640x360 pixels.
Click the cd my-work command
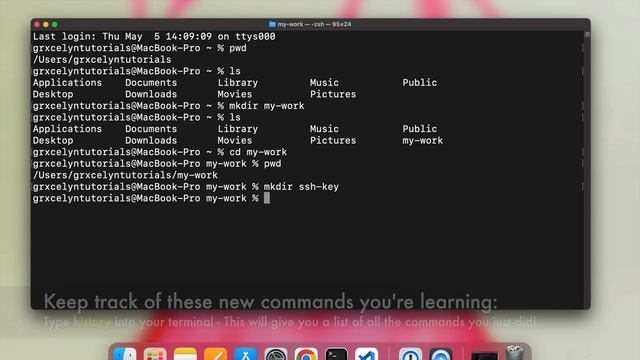[258, 152]
